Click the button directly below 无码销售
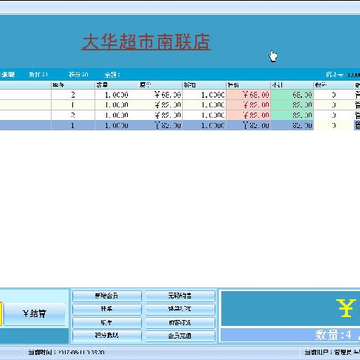This screenshot has width=360, height=360. point(180,309)
